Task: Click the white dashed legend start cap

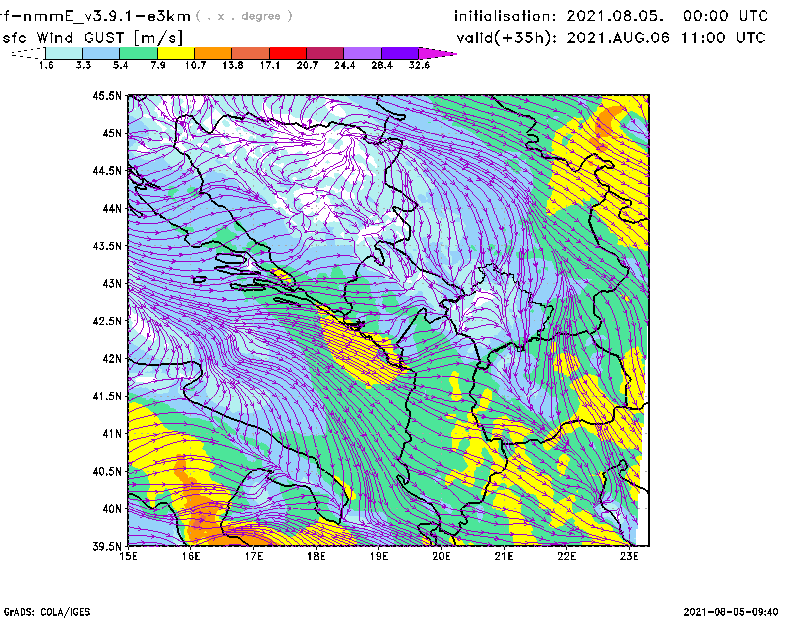Action: [x=28, y=53]
